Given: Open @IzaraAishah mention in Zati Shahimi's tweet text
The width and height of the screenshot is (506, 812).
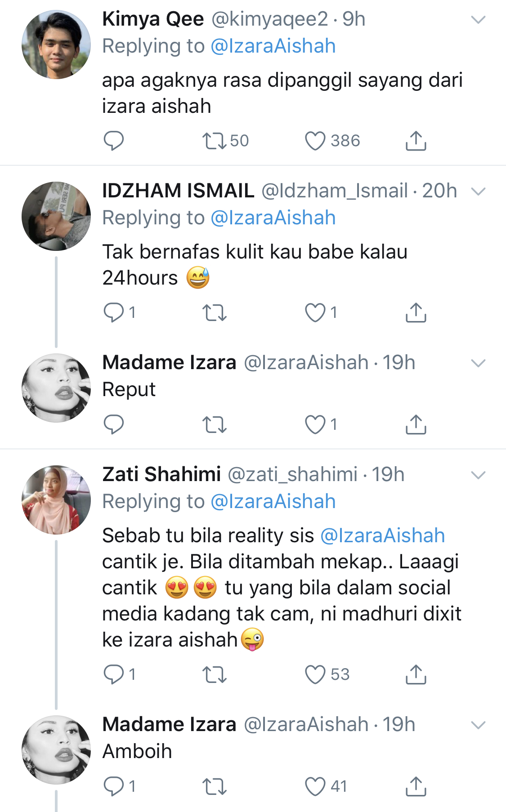Looking at the screenshot, I should coord(382,535).
